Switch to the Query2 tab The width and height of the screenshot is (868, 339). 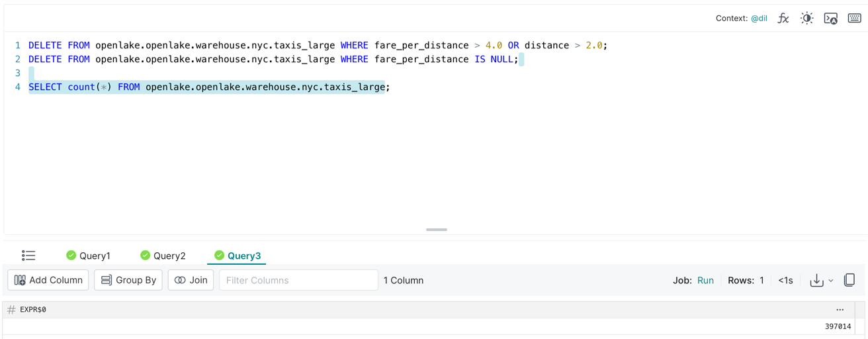click(x=163, y=256)
